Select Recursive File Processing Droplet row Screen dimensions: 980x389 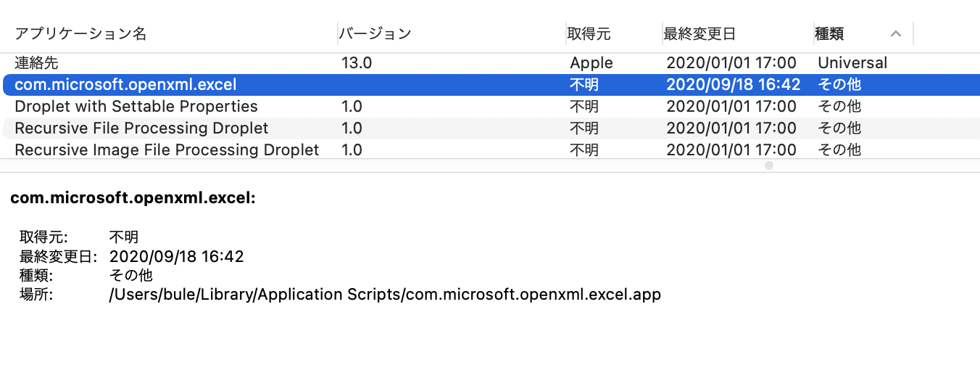click(141, 128)
